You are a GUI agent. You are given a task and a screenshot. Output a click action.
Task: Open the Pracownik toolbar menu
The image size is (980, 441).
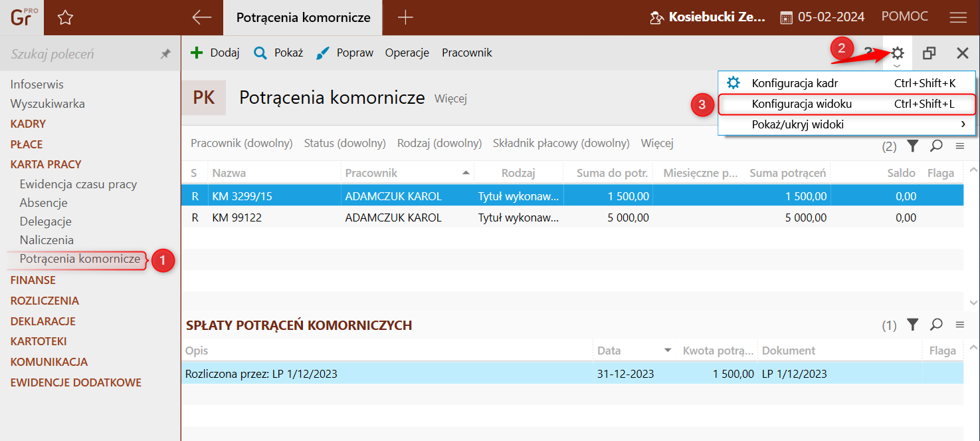(467, 53)
